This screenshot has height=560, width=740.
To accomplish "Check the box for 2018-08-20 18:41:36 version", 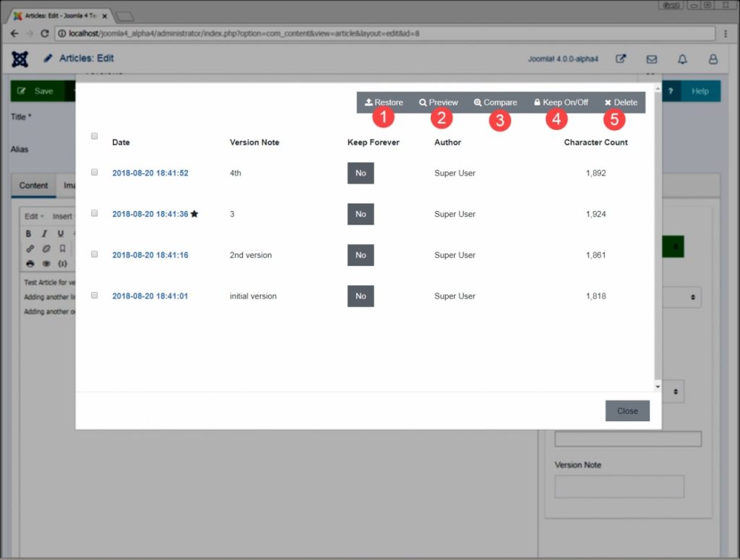I will pyautogui.click(x=95, y=213).
